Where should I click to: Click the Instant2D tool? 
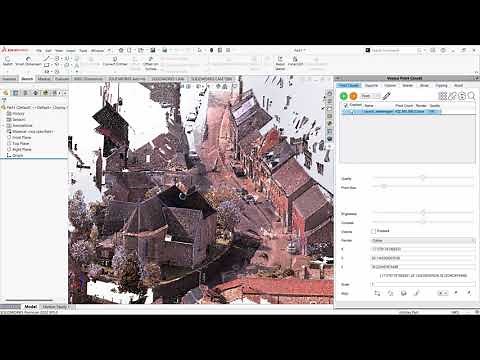tap(295, 61)
